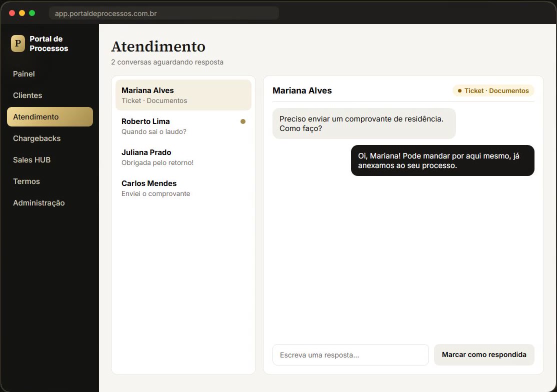Open Juliana Prado's conversation
The width and height of the screenshot is (557, 392).
coord(183,157)
